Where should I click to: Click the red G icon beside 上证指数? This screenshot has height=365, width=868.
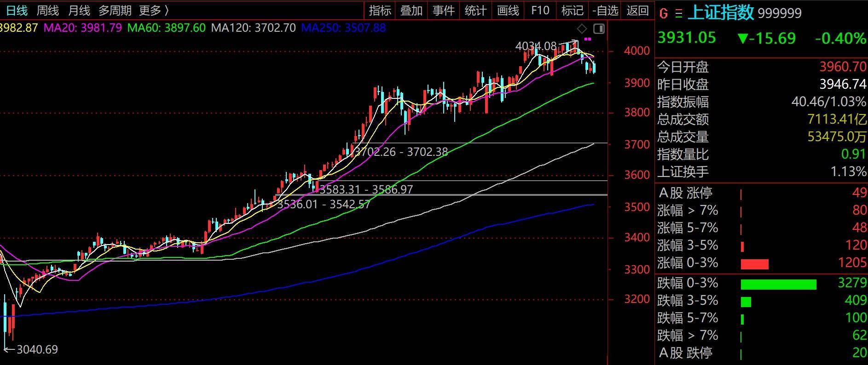663,14
